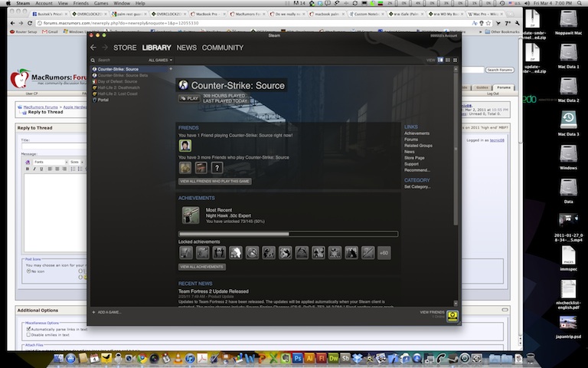Toggle Bold in the MacRumors reply editor
Viewport: 588px width, 368px height.
coord(28,169)
